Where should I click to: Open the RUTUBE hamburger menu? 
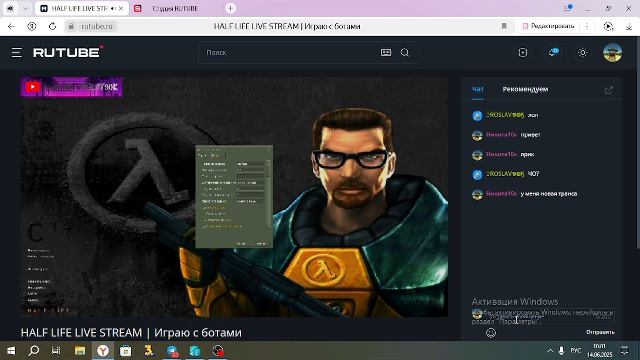(x=17, y=53)
